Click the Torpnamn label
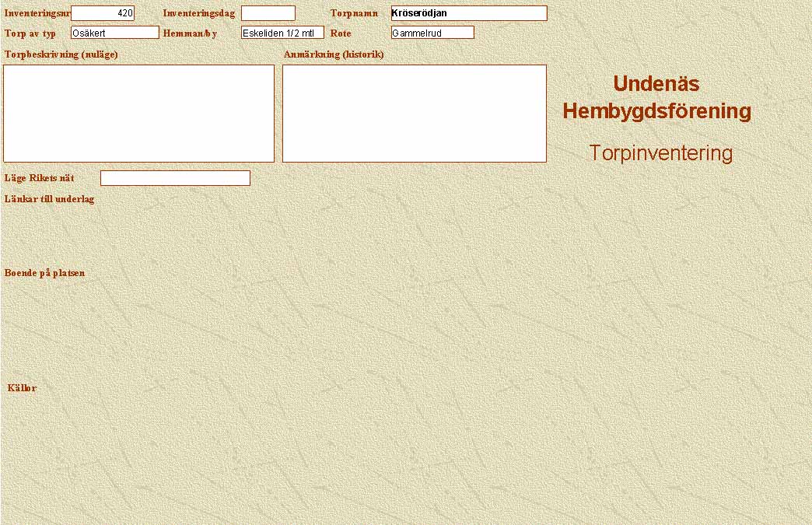The width and height of the screenshot is (812, 525). 354,13
